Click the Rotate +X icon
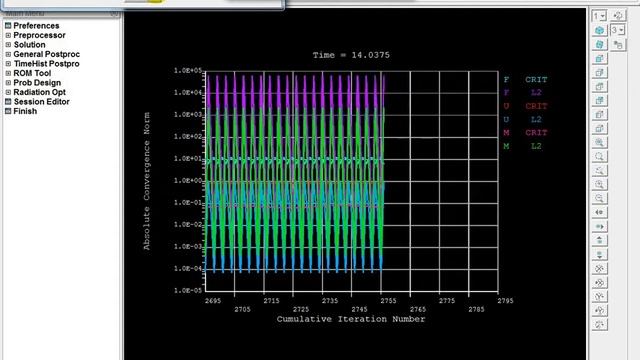This screenshot has height=360, width=640. (599, 282)
